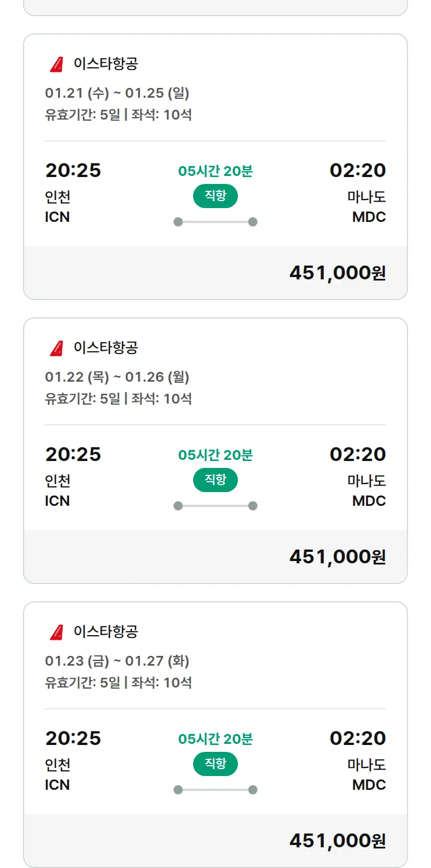The height and width of the screenshot is (868, 431).
Task: Open the 01.23 (금) ~ 01.27 (화) date range
Action: click(x=117, y=661)
